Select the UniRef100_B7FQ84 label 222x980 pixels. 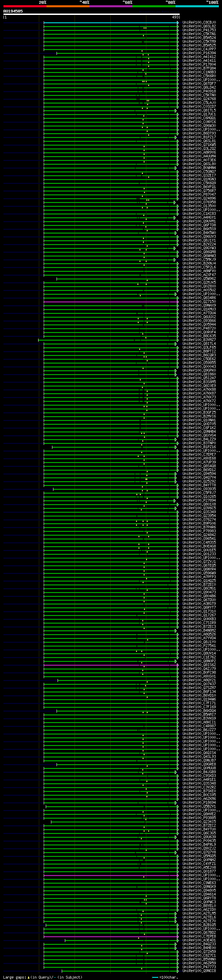click(x=199, y=68)
